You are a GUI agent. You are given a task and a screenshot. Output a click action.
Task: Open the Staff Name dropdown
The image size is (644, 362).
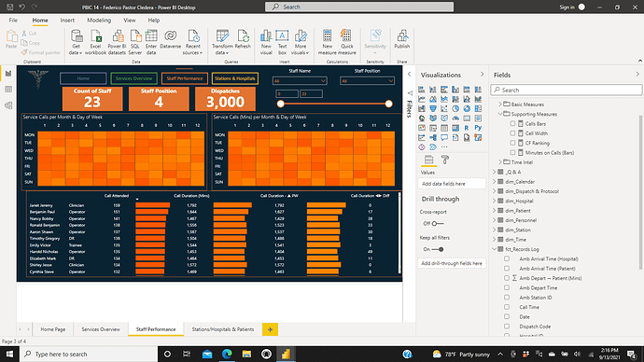pyautogui.click(x=300, y=81)
